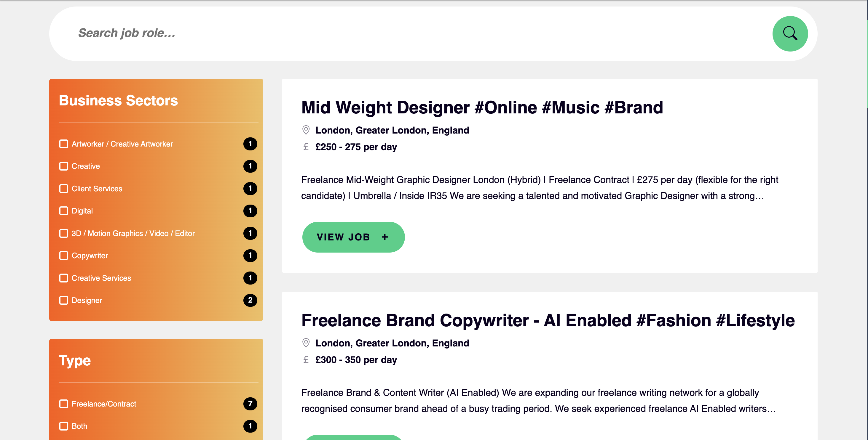The image size is (868, 440).
Task: Click pound icon beside £250 - 275 per day
Action: (306, 147)
